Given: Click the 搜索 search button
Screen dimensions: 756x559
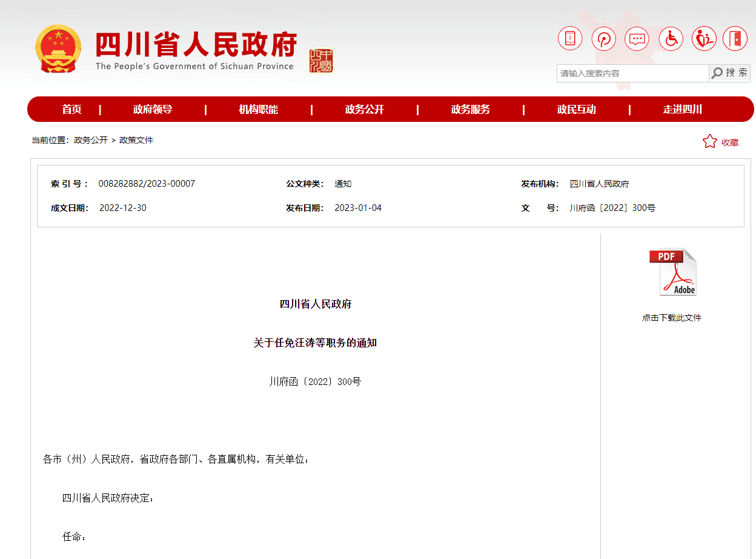Looking at the screenshot, I should pyautogui.click(x=732, y=73).
